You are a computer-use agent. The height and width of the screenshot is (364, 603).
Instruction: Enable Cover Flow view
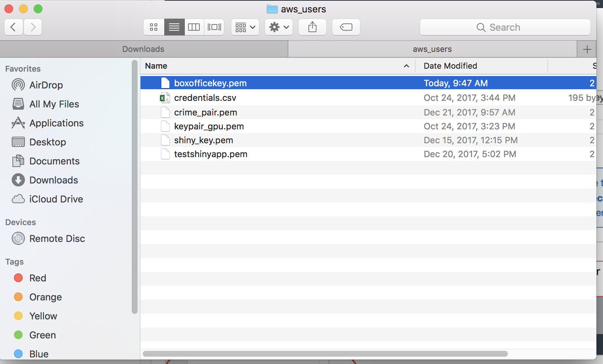coord(214,27)
